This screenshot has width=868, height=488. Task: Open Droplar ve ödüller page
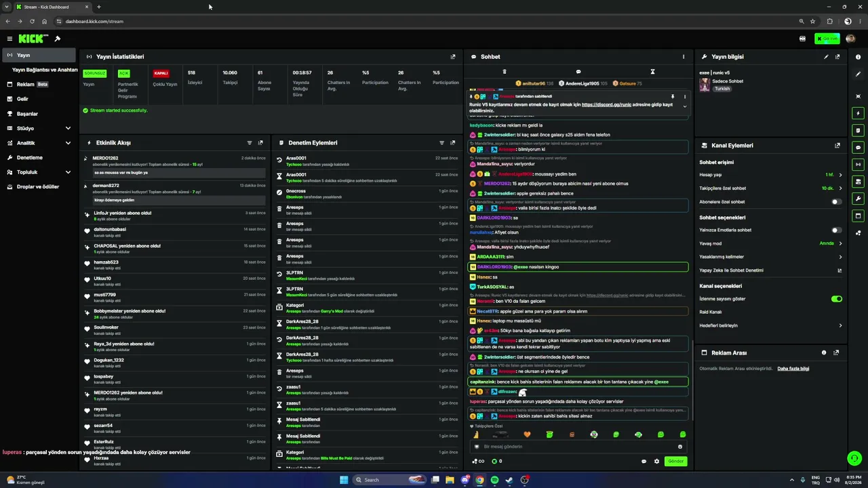[39, 186]
